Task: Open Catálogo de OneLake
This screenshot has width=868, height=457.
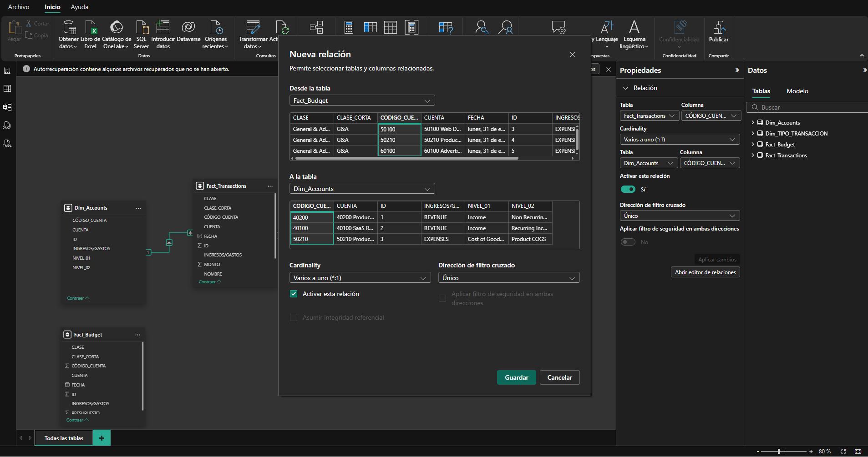Action: pyautogui.click(x=117, y=35)
